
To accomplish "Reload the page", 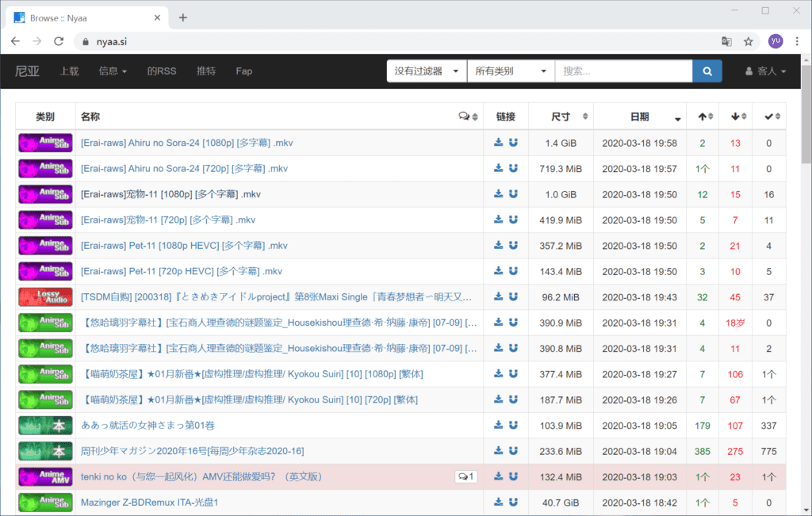I will tap(59, 41).
